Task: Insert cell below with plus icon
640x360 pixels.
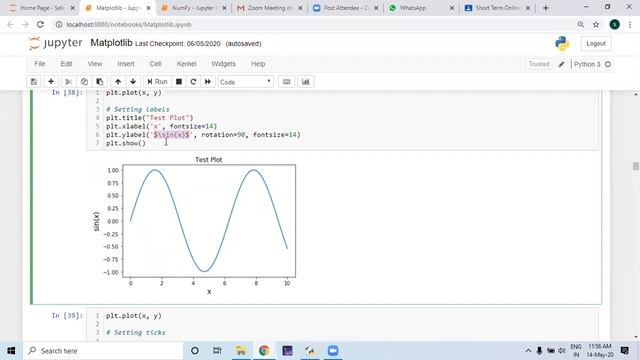Action: [x=51, y=82]
